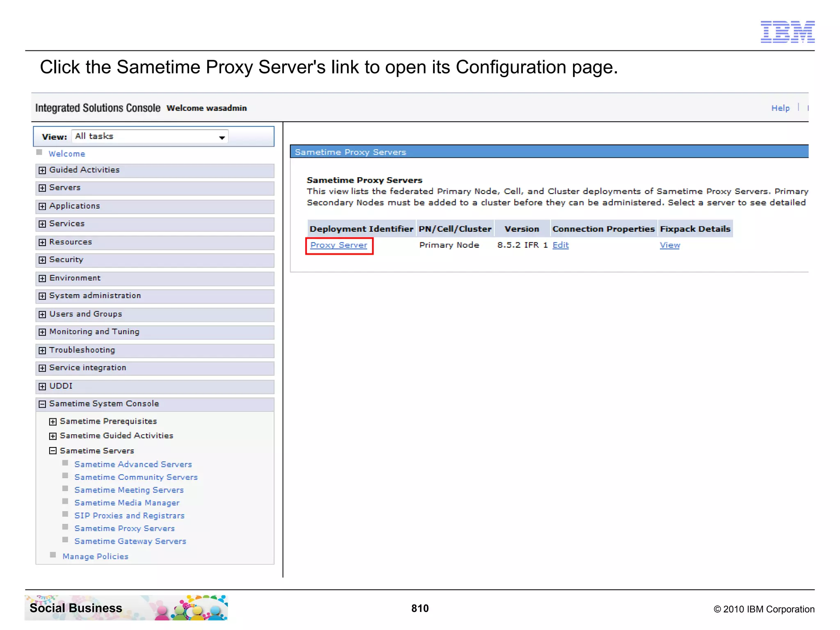Open the Help link in header
840x630 pixels.
[781, 108]
